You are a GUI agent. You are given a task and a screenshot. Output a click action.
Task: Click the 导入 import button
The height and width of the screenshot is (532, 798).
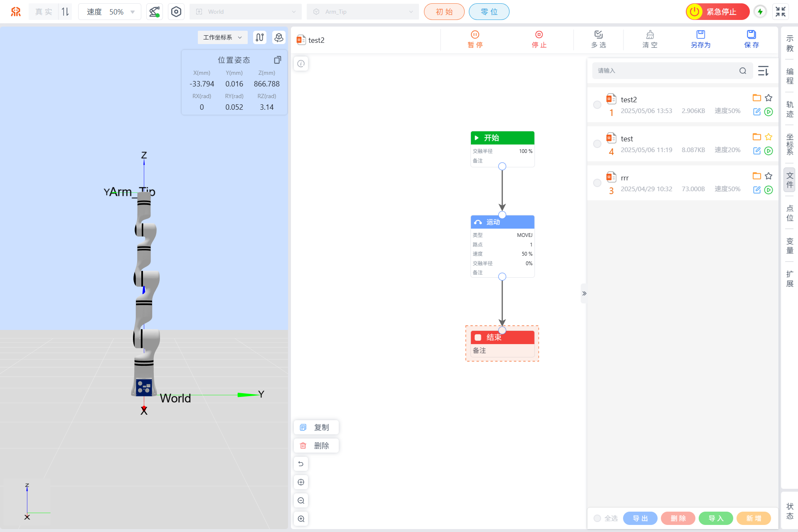pyautogui.click(x=716, y=518)
